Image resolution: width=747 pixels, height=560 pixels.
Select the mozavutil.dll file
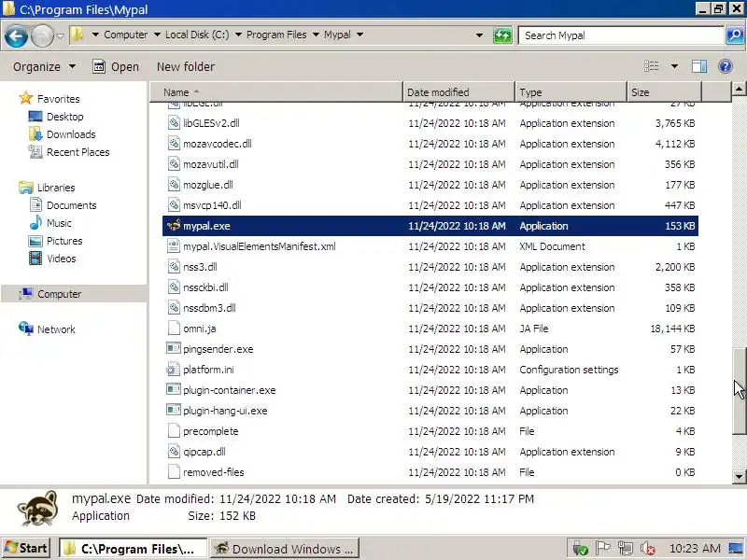pyautogui.click(x=211, y=164)
